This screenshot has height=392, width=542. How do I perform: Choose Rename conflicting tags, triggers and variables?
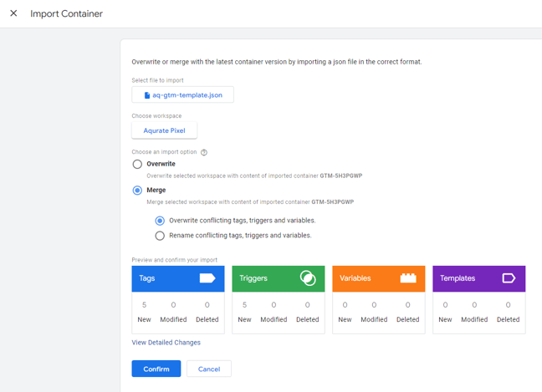(160, 236)
